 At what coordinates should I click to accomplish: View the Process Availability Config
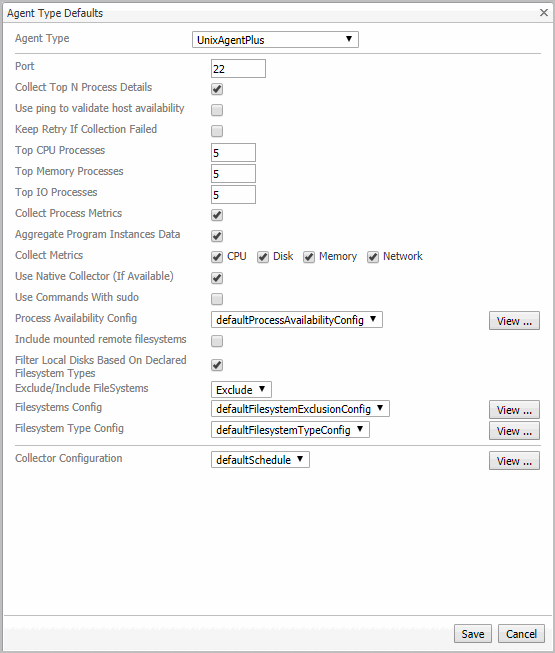[x=514, y=321]
